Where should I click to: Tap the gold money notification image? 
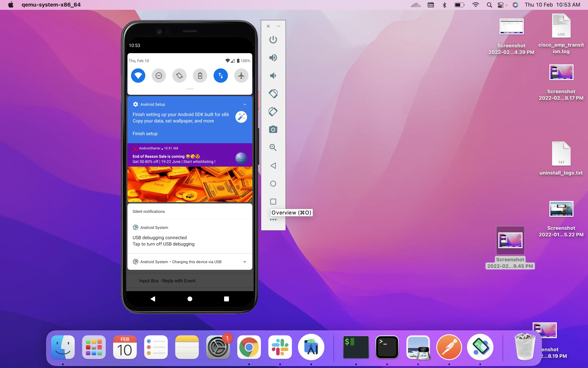pyautogui.click(x=190, y=184)
